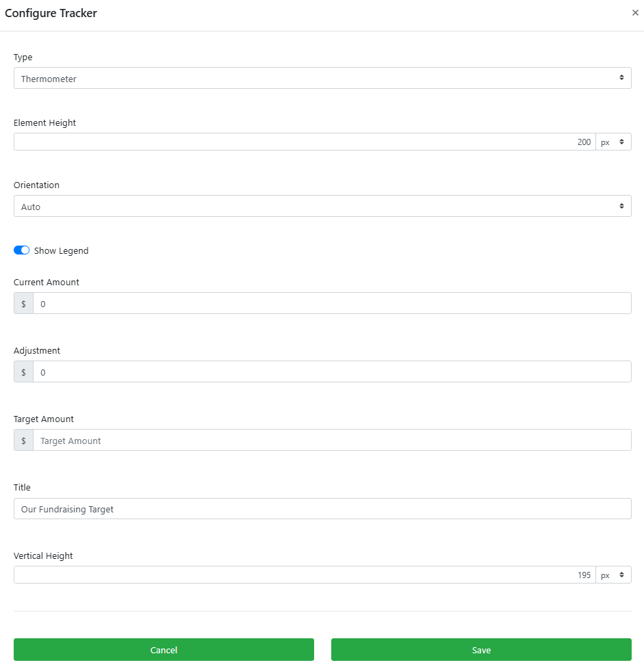The width and height of the screenshot is (644, 667).
Task: Click the up-down arrow icon in Type field
Action: coord(621,77)
